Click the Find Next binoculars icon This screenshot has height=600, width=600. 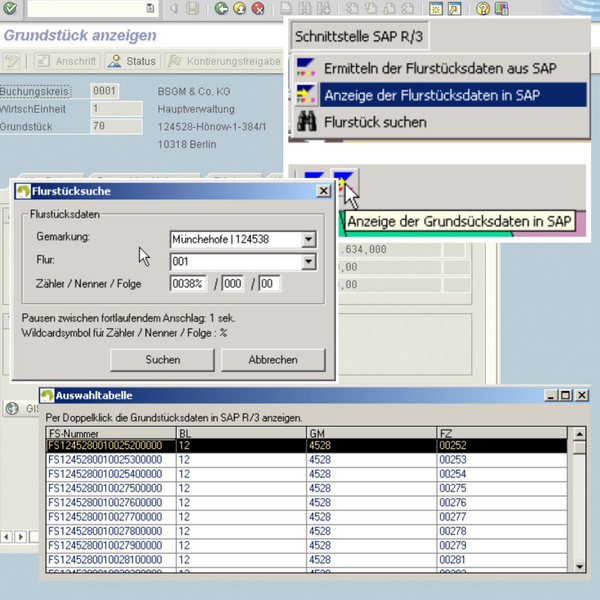323,8
